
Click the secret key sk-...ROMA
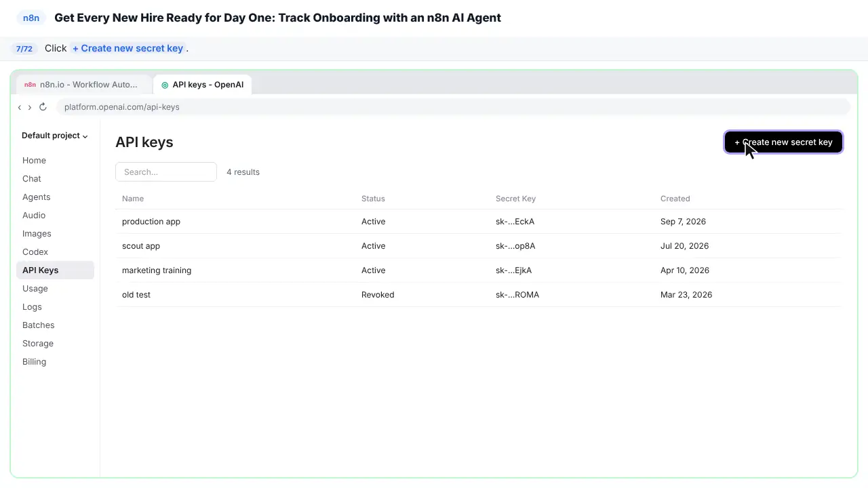tap(517, 295)
